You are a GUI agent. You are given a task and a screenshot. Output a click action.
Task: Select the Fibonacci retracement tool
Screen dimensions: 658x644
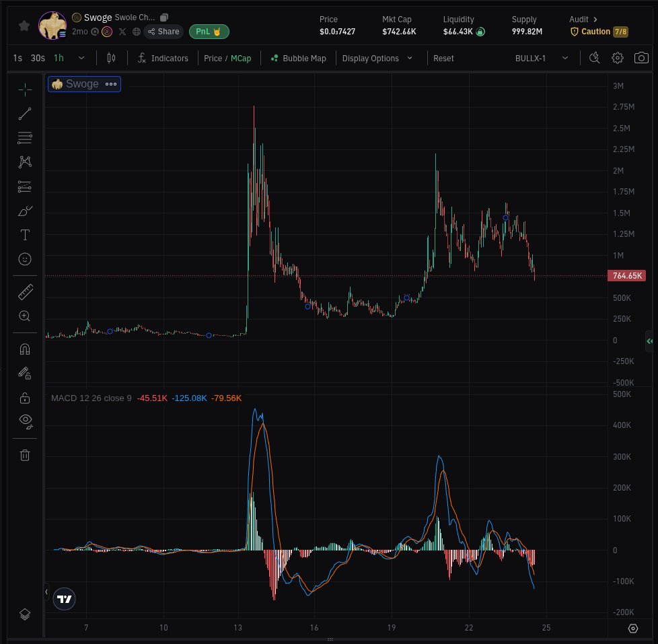point(25,138)
